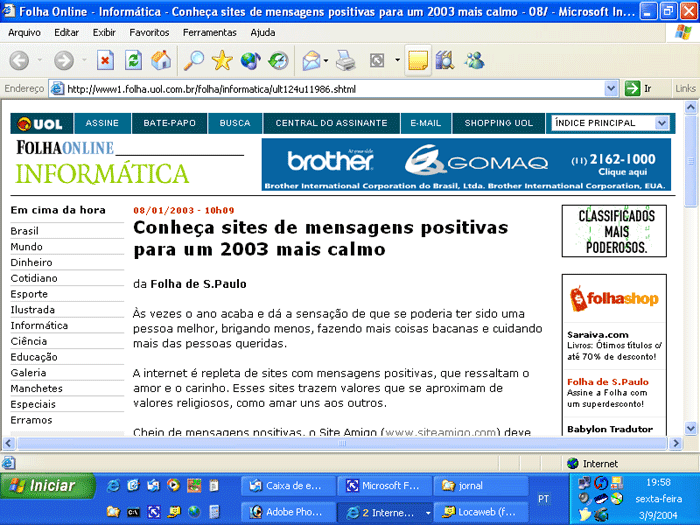Visit the Erramos link
The width and height of the screenshot is (700, 525).
pyautogui.click(x=31, y=420)
